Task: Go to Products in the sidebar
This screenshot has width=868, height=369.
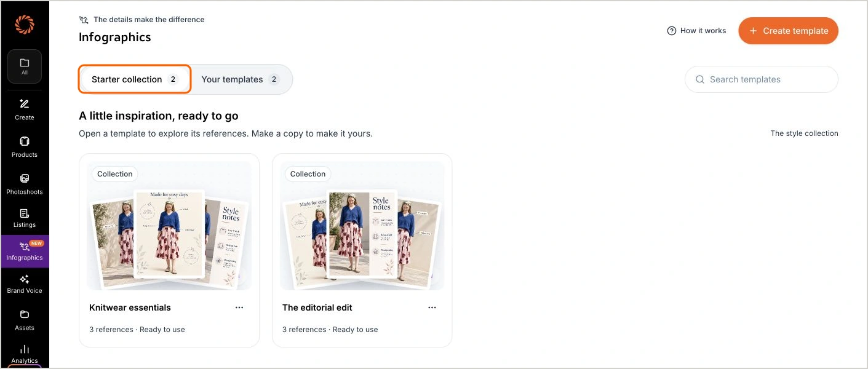Action: pyautogui.click(x=25, y=147)
